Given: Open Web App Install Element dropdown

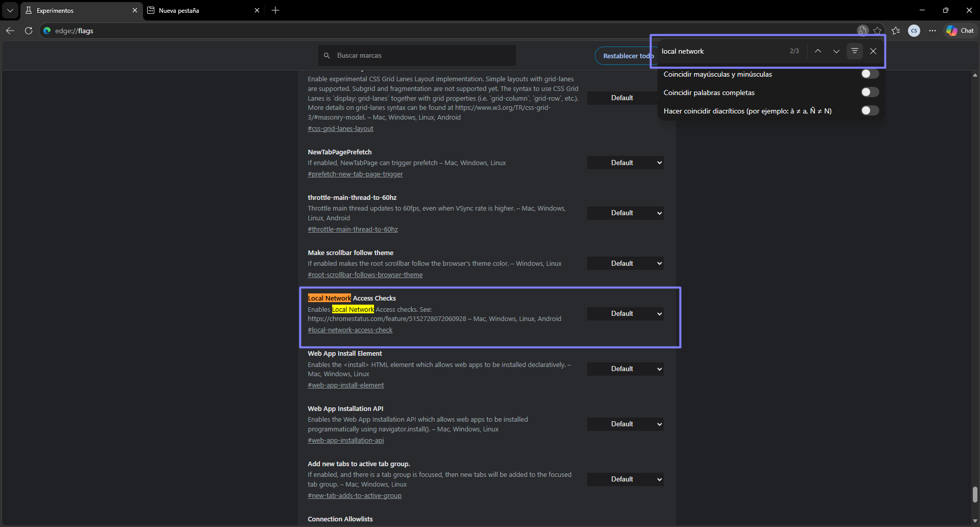Looking at the screenshot, I should (x=625, y=369).
